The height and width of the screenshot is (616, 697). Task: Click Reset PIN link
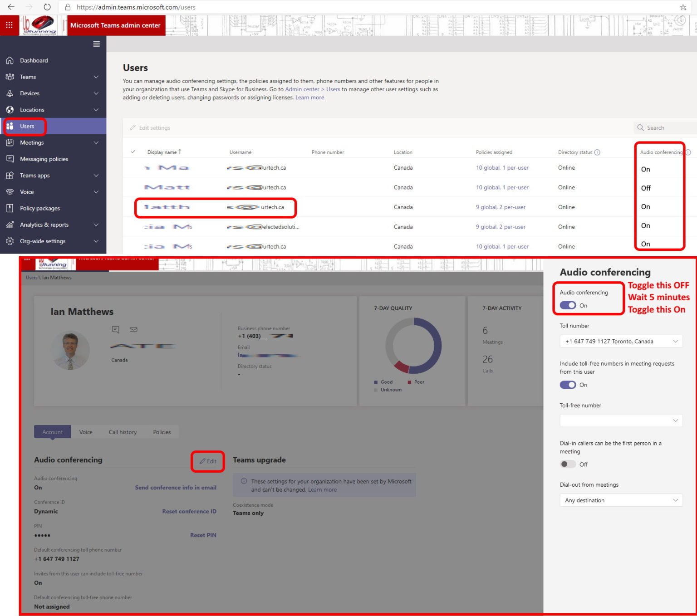click(203, 535)
